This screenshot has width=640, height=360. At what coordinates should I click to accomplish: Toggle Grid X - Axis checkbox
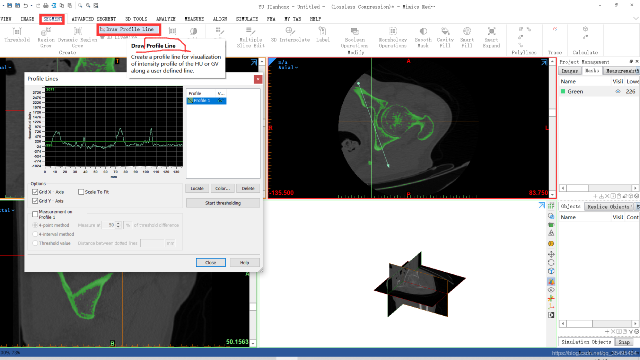pyautogui.click(x=35, y=192)
